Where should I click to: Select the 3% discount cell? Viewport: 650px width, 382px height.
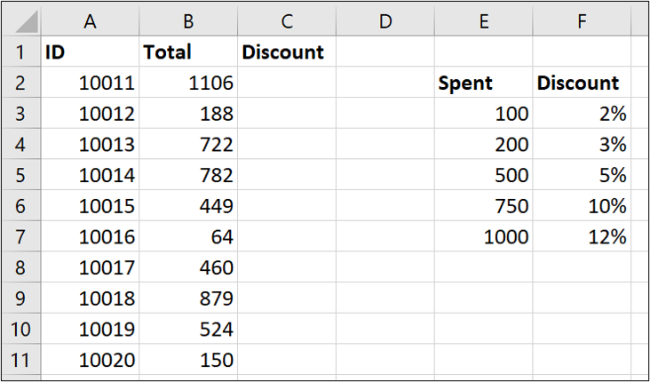tap(582, 144)
